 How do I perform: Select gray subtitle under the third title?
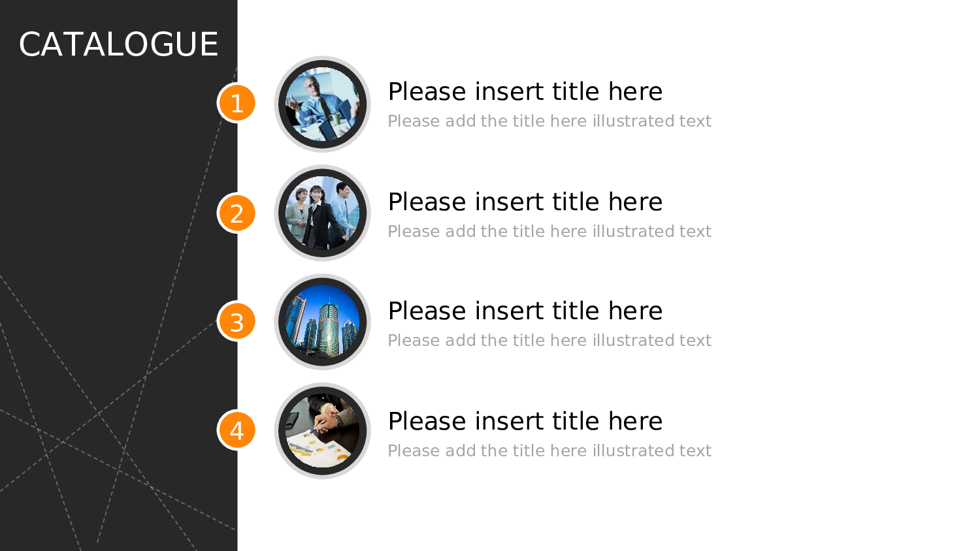549,341
